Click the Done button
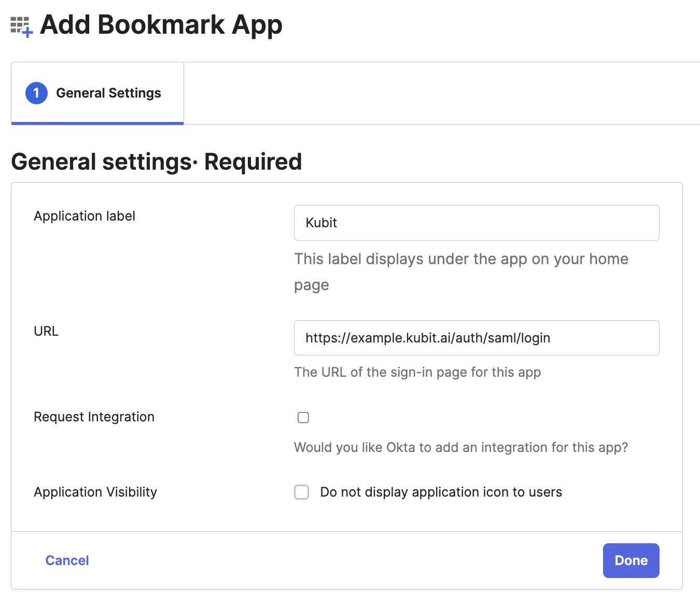The image size is (700, 605). tap(631, 560)
